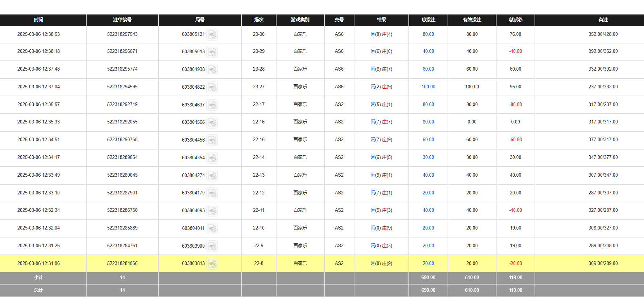644x307 pixels.
Task: Open the icon next to round 603804274
Action: pos(212,176)
